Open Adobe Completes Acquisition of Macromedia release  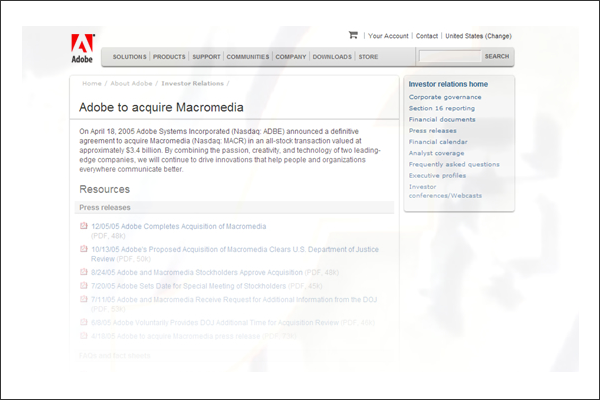tap(179, 226)
